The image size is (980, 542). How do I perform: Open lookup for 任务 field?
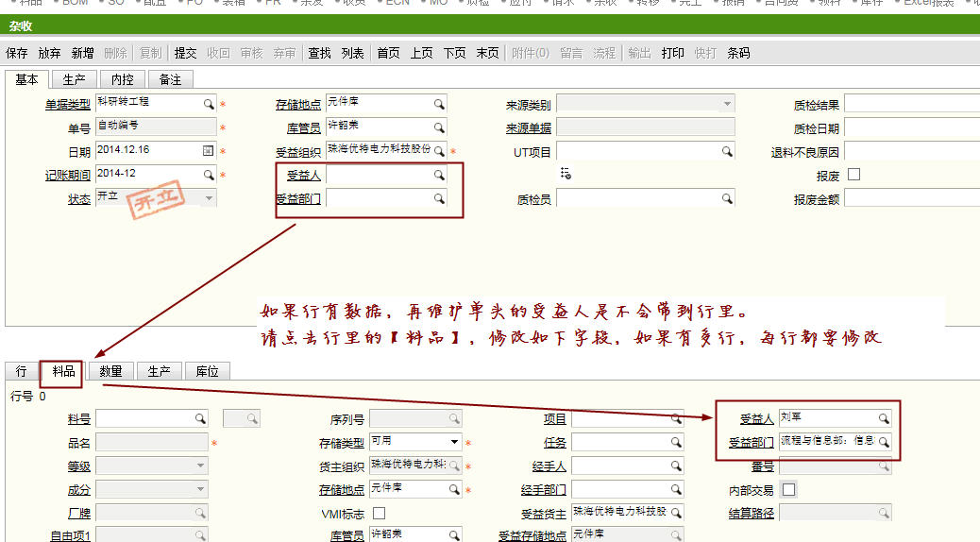coord(676,442)
